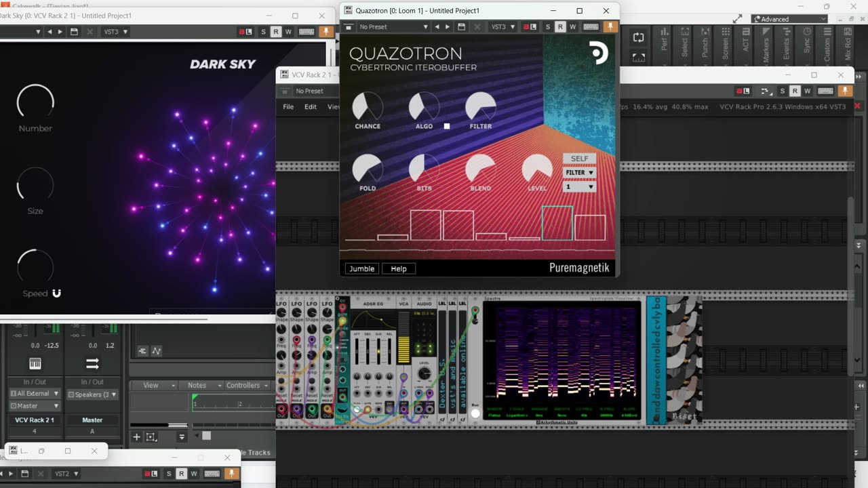Open the Advanced workspace dropdown in Cakewalk
The height and width of the screenshot is (488, 868).
pyautogui.click(x=789, y=19)
